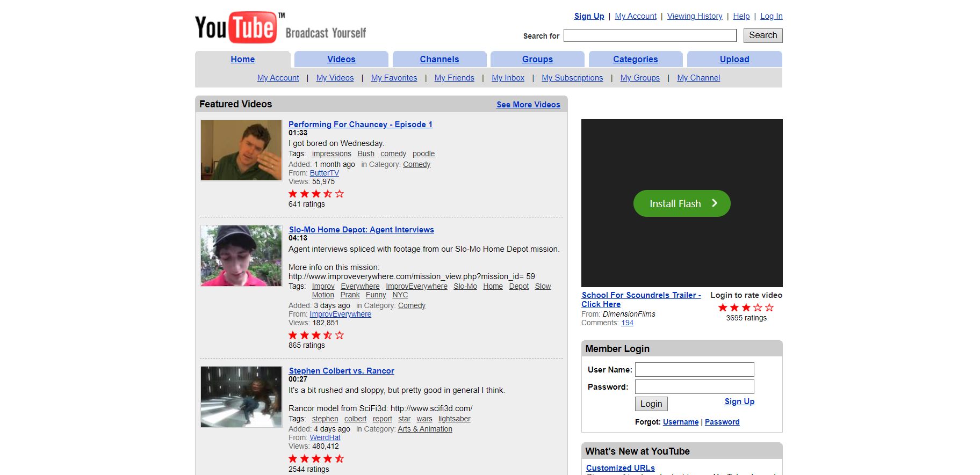Image resolution: width=980 pixels, height=475 pixels.
Task: Open Slo-Mo Home Depot video thumbnail
Action: click(241, 255)
